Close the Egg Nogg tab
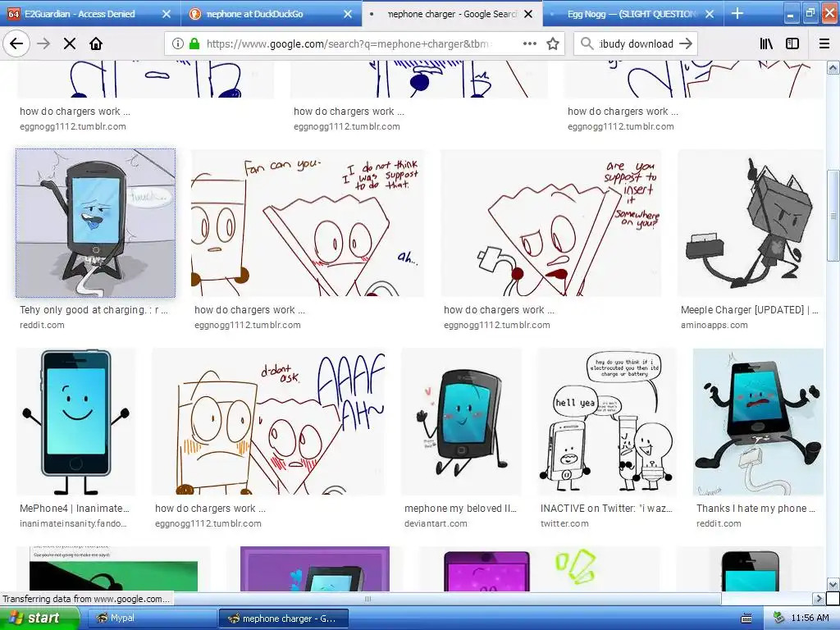The height and width of the screenshot is (630, 840). point(710,14)
